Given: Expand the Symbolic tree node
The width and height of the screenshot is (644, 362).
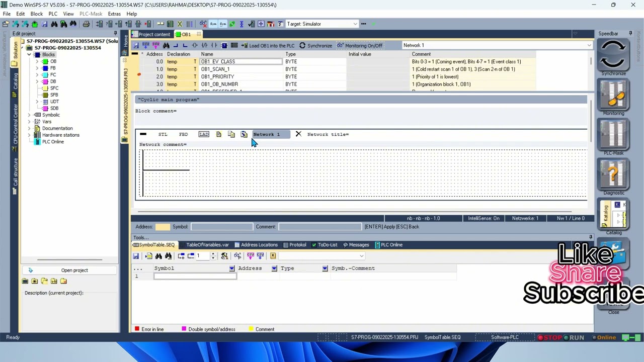Looking at the screenshot, I should click(29, 115).
